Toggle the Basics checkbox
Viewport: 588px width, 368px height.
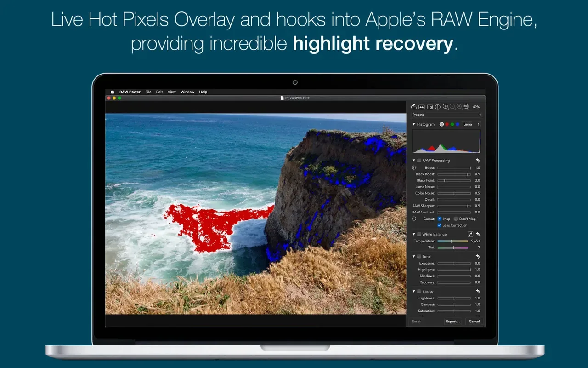click(419, 291)
